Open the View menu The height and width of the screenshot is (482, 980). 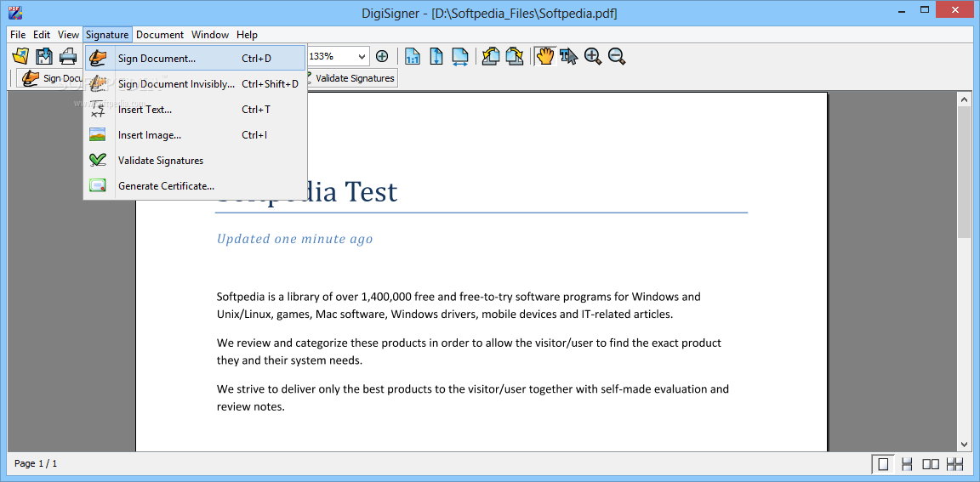pos(69,34)
